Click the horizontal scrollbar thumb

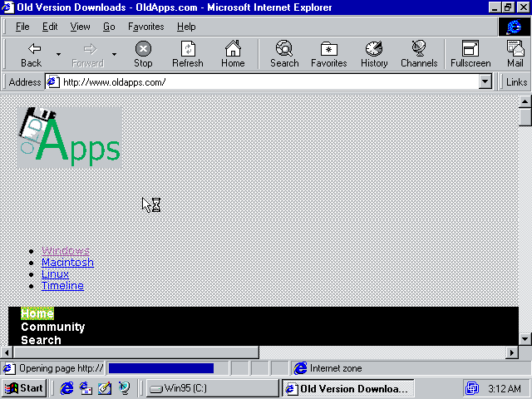(136, 352)
